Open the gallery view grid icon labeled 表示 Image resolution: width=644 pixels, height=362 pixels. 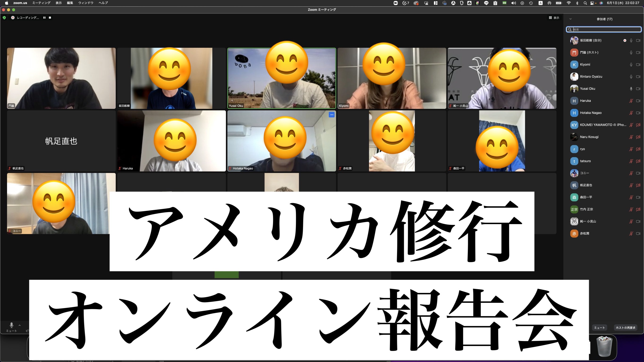[550, 17]
